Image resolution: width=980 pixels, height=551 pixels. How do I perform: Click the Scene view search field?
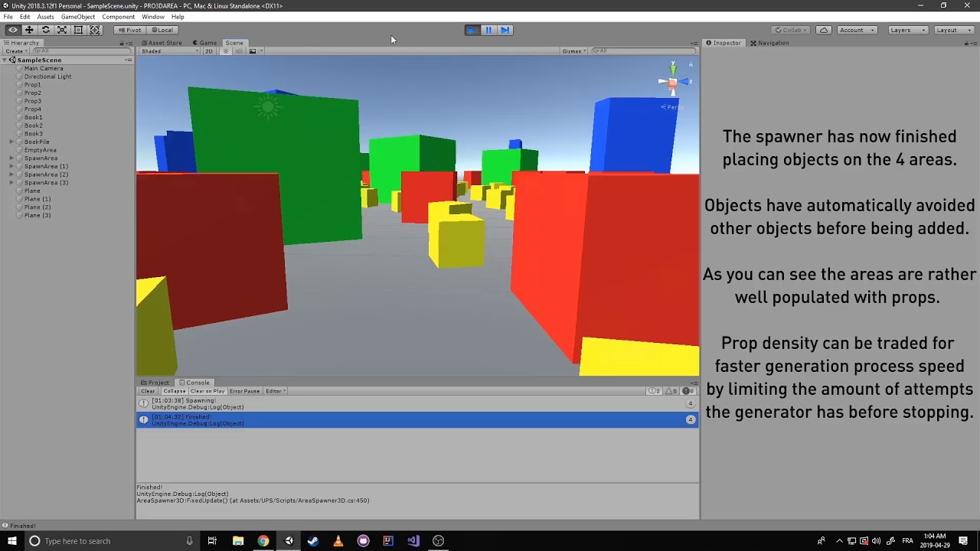[x=643, y=51]
